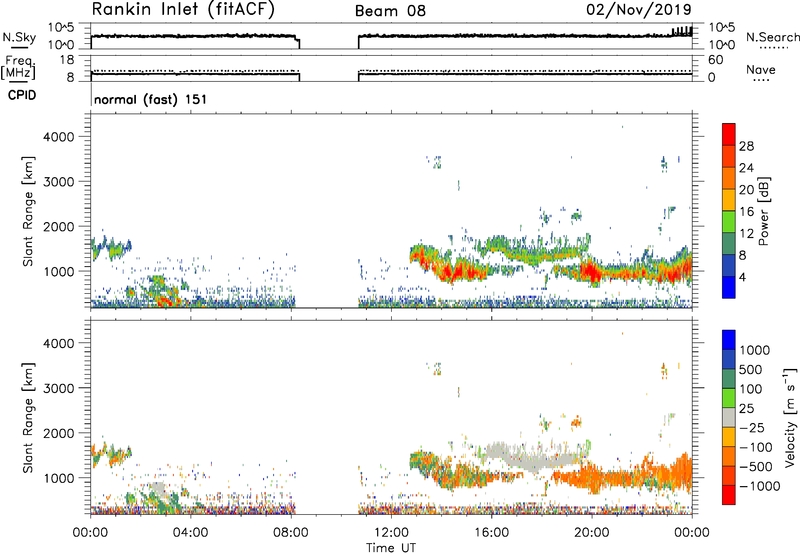The image size is (800, 554).
Task: Click the 'Velocity [m s⁻¹]' color bar label
Action: [791, 416]
